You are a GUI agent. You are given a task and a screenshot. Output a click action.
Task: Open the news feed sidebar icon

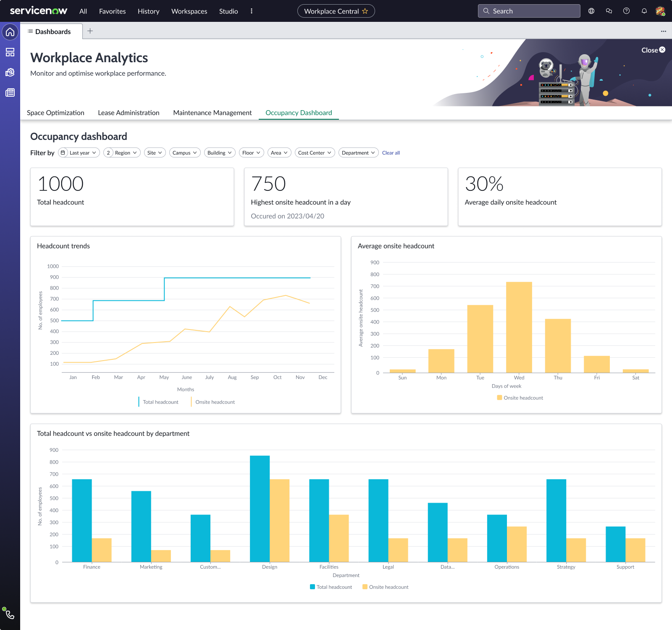point(10,92)
